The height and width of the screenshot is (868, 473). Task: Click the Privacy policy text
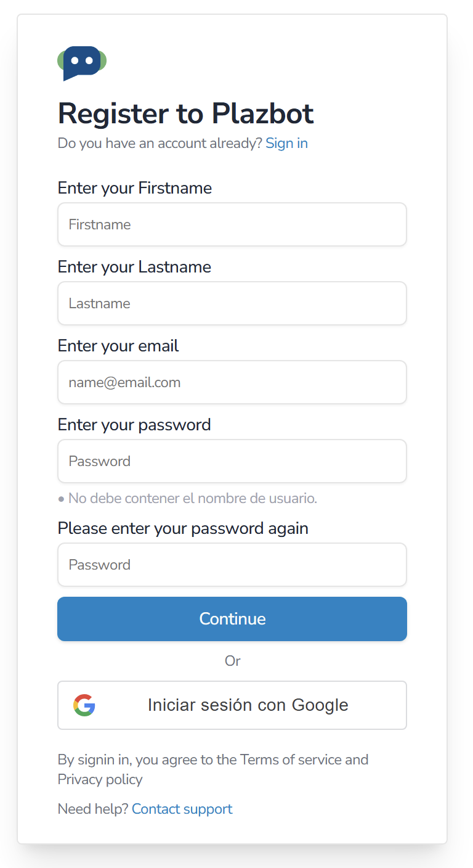coord(100,779)
